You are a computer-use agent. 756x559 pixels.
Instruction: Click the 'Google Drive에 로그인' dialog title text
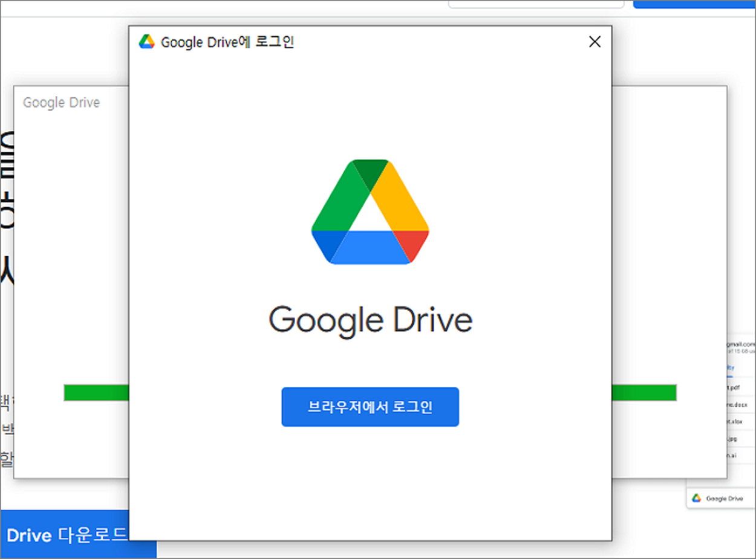(227, 42)
